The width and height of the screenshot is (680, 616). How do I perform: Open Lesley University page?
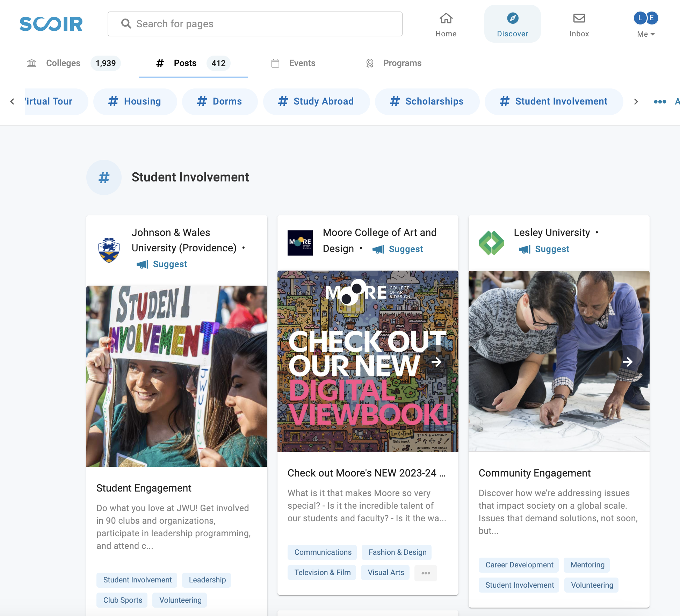click(552, 232)
